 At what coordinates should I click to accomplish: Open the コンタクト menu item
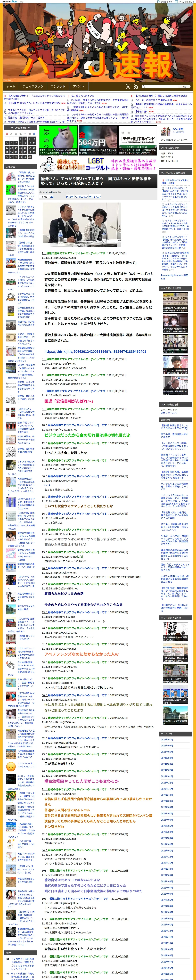58,86
